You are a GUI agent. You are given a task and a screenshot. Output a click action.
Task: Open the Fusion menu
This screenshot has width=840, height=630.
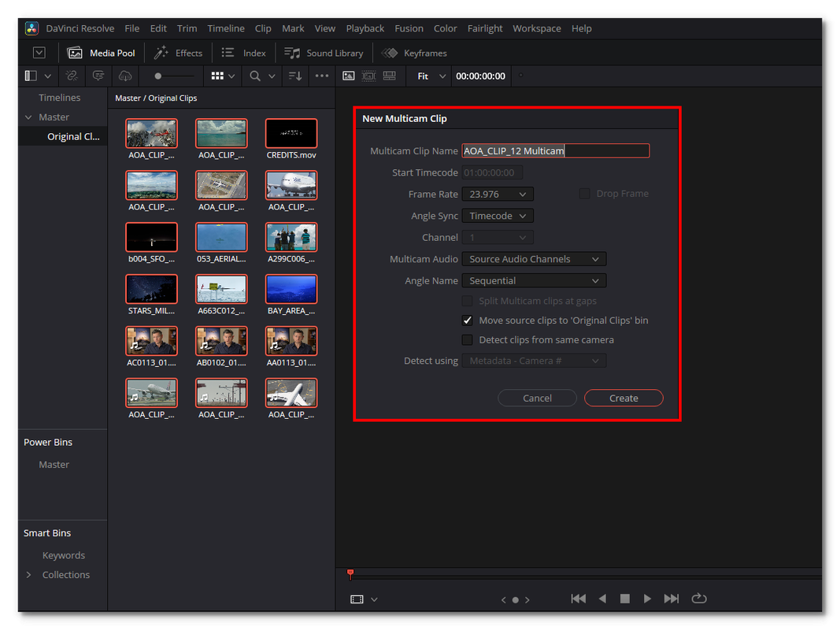click(409, 28)
